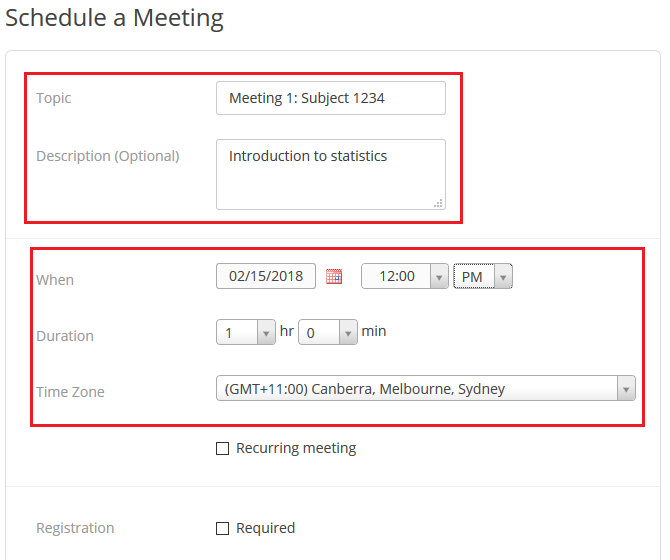
Task: Click the "Time Zone" row label
Action: [x=70, y=392]
